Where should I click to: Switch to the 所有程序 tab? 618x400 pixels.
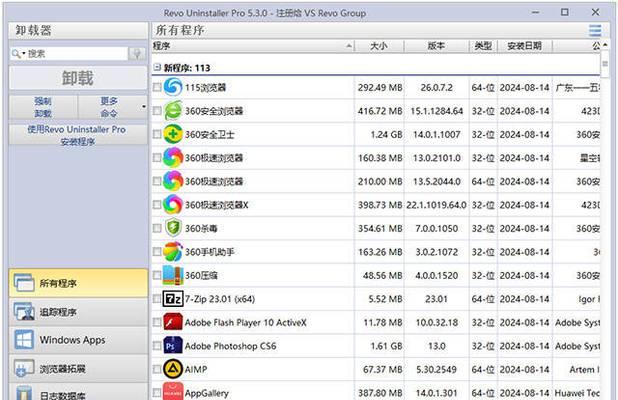tap(78, 283)
